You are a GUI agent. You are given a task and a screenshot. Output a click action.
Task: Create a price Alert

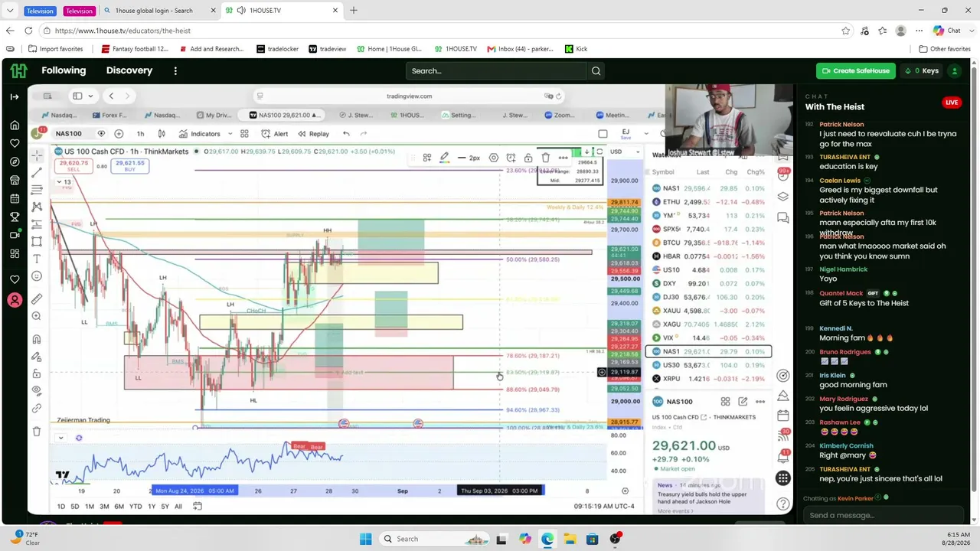(x=275, y=134)
